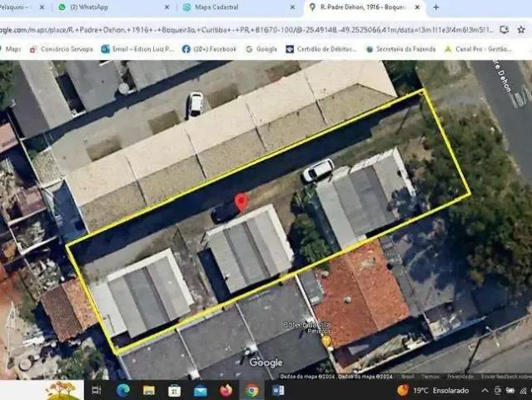
Task: Click the Google logo on the map
Action: click(x=266, y=362)
